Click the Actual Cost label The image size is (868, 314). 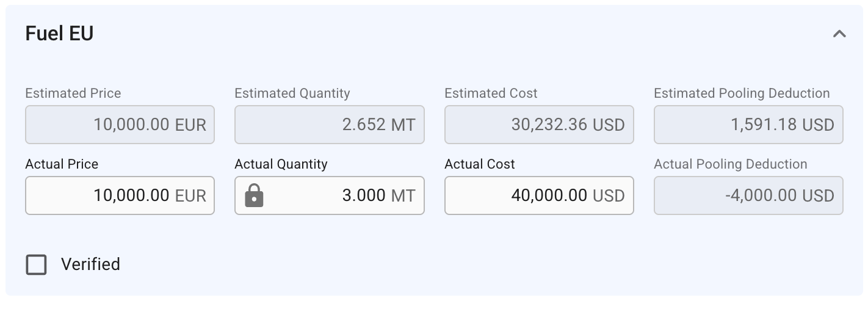point(480,164)
